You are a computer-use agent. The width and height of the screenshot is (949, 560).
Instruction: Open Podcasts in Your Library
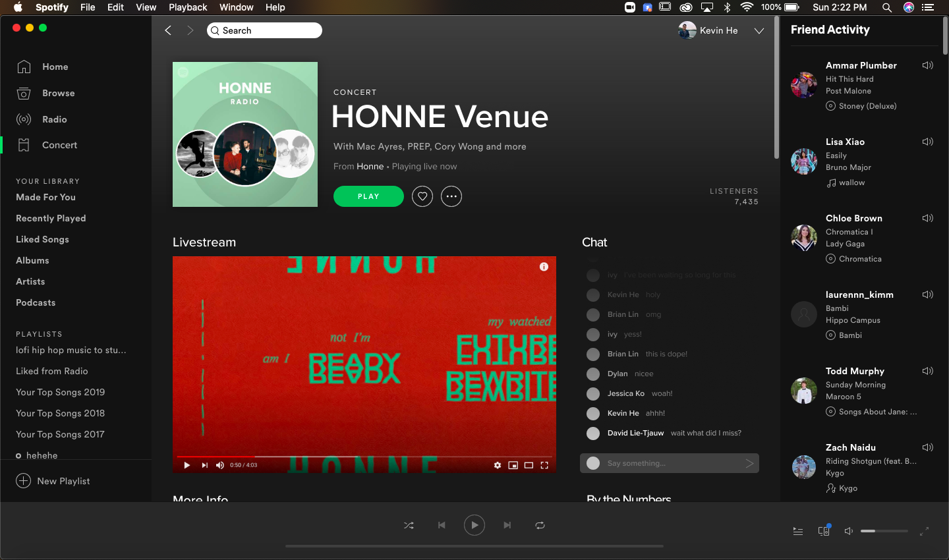tap(36, 302)
